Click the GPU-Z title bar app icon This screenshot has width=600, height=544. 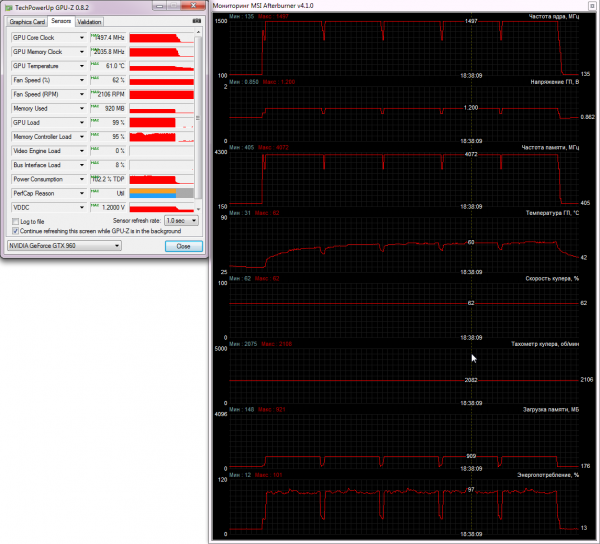[x=8, y=8]
